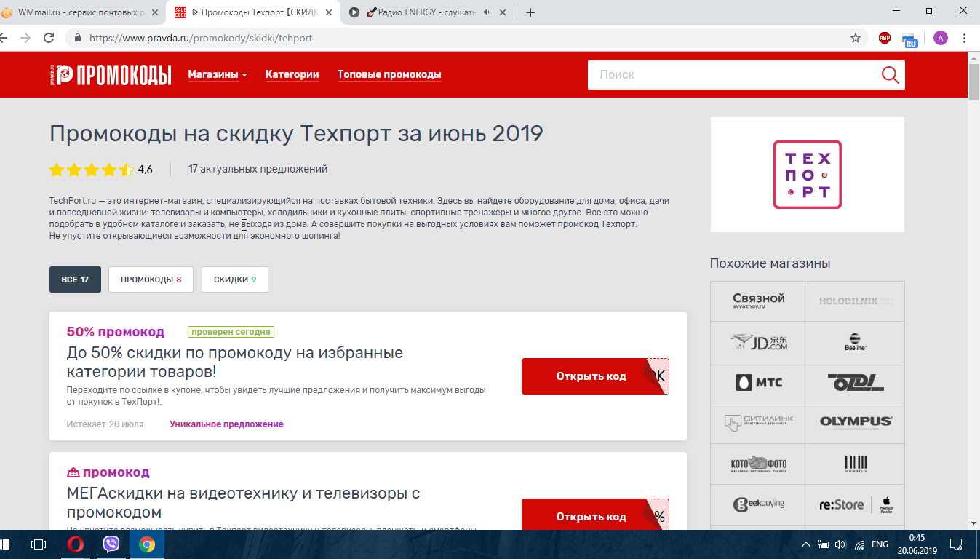Open Топовые промокоды menu item

point(389,74)
